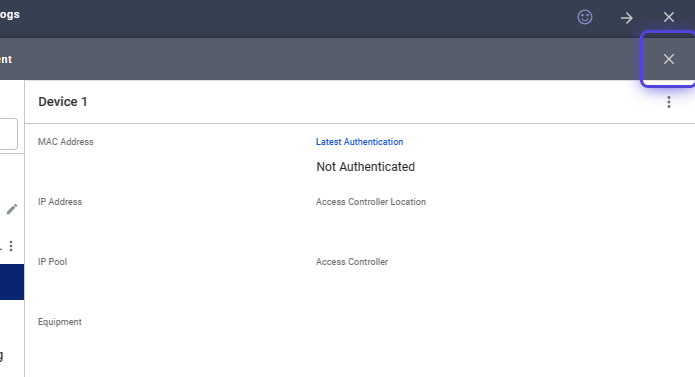This screenshot has width=695, height=377.
Task: Select the dark blue highlighted sidebar row
Action: [x=12, y=282]
